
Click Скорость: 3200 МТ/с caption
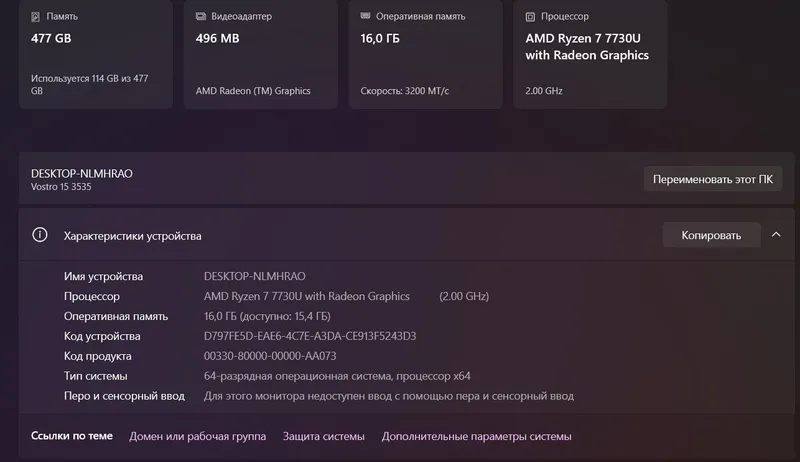405,91
